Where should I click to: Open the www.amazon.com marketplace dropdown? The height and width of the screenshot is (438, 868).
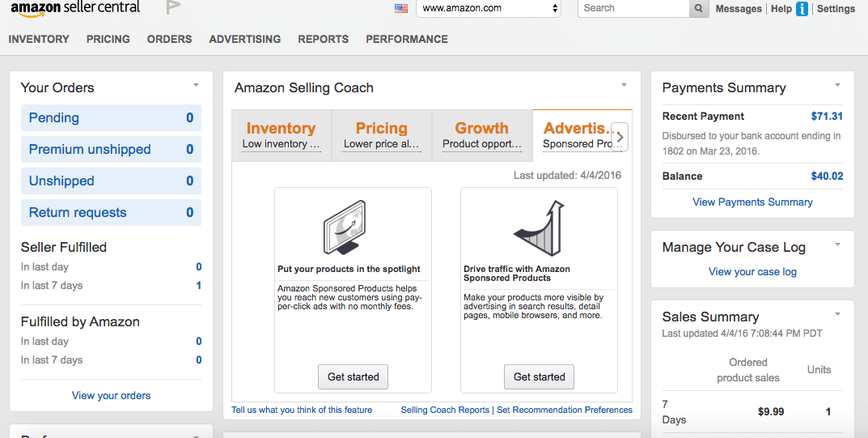tap(489, 8)
